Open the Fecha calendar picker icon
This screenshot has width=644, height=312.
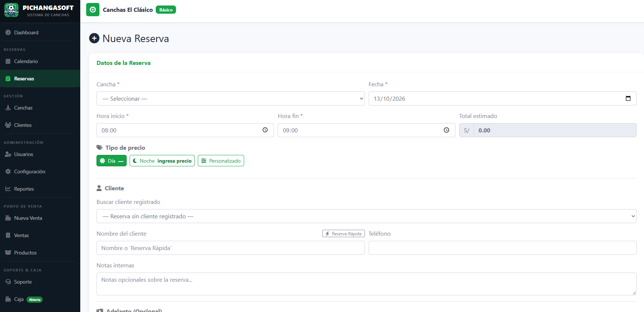[628, 98]
